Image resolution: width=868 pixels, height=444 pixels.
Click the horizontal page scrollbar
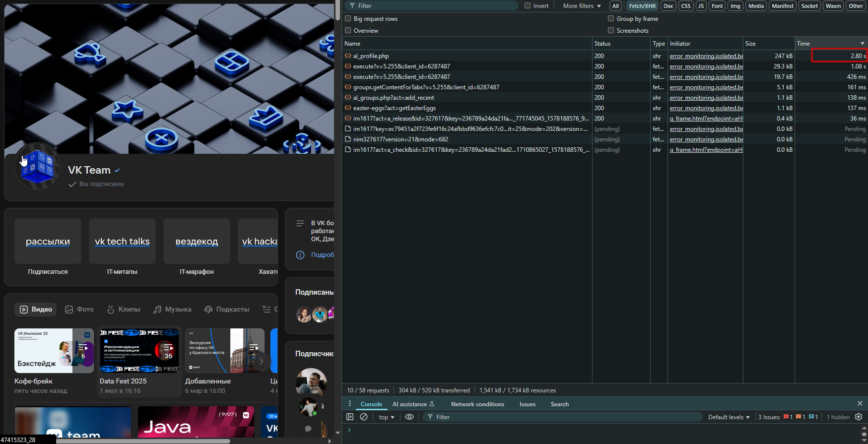coord(143,441)
